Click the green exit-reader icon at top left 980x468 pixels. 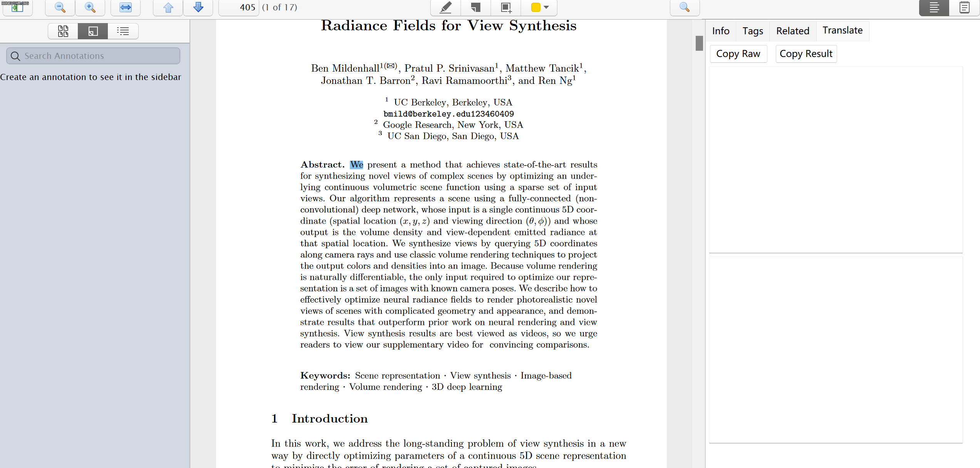click(x=17, y=7)
